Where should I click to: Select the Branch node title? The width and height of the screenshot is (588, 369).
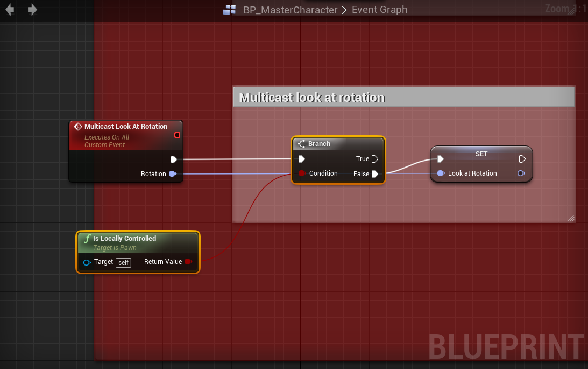pyautogui.click(x=319, y=144)
